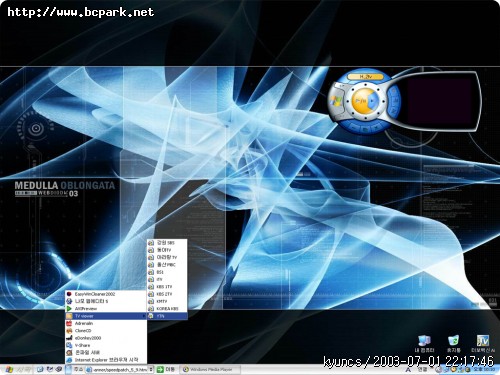500x375 pixels.
Task: Click the language bar A indicator
Action: [408, 370]
